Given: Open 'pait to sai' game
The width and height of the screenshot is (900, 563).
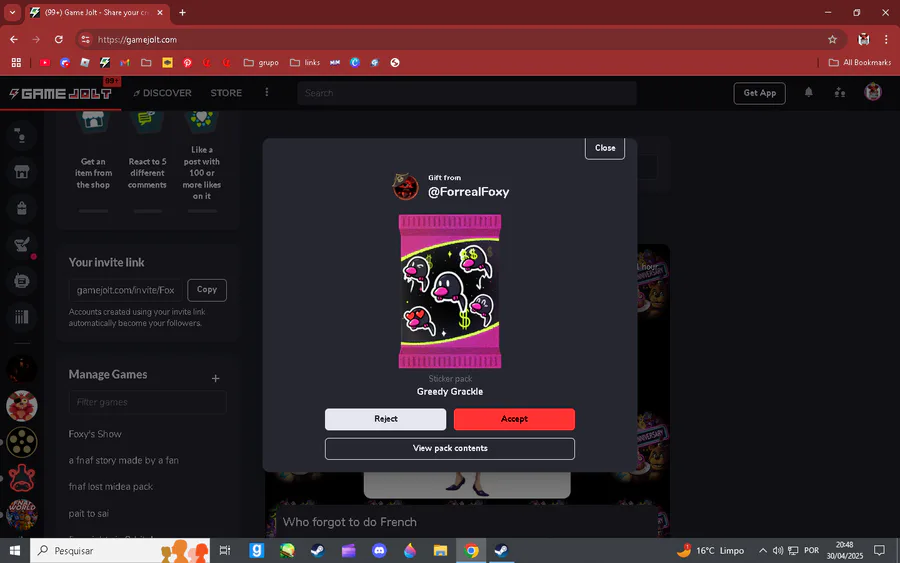Looking at the screenshot, I should (88, 513).
